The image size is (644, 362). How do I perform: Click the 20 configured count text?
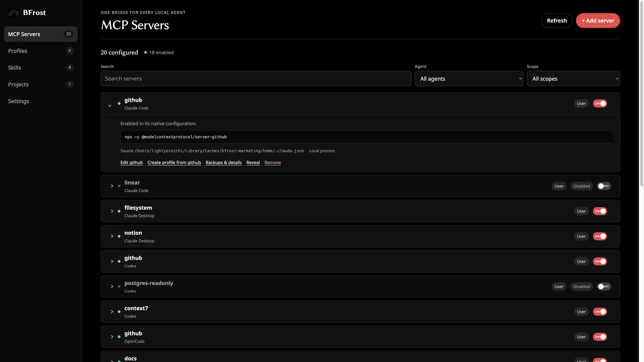[x=119, y=53]
